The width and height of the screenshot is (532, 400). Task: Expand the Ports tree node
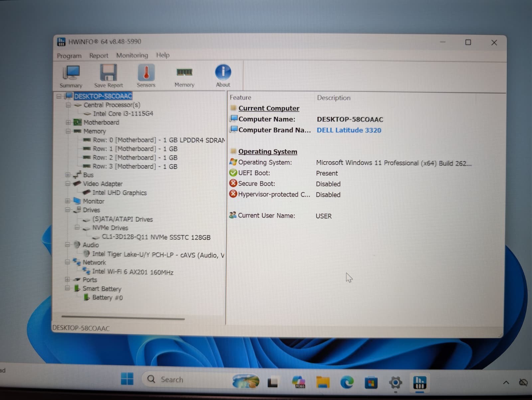point(67,279)
